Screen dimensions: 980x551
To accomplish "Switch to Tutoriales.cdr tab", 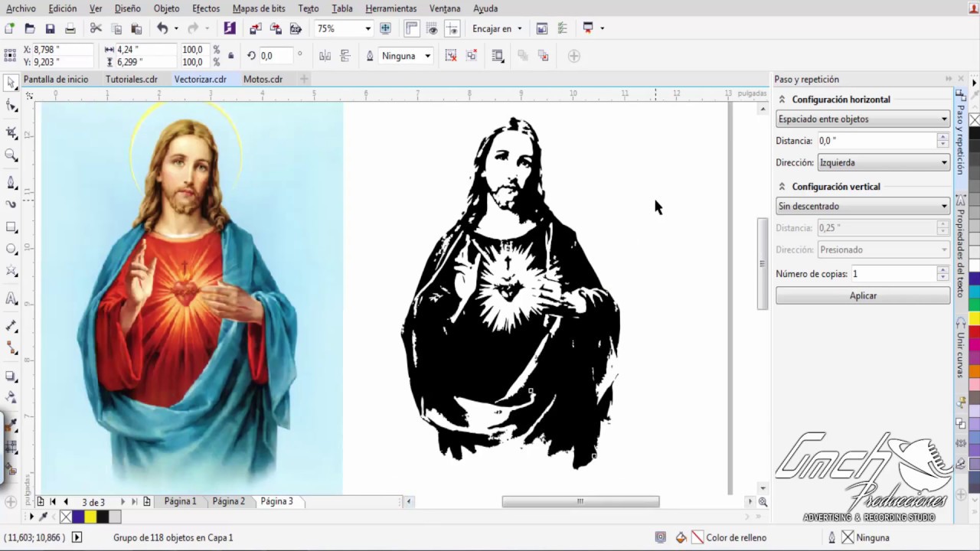I will point(132,79).
